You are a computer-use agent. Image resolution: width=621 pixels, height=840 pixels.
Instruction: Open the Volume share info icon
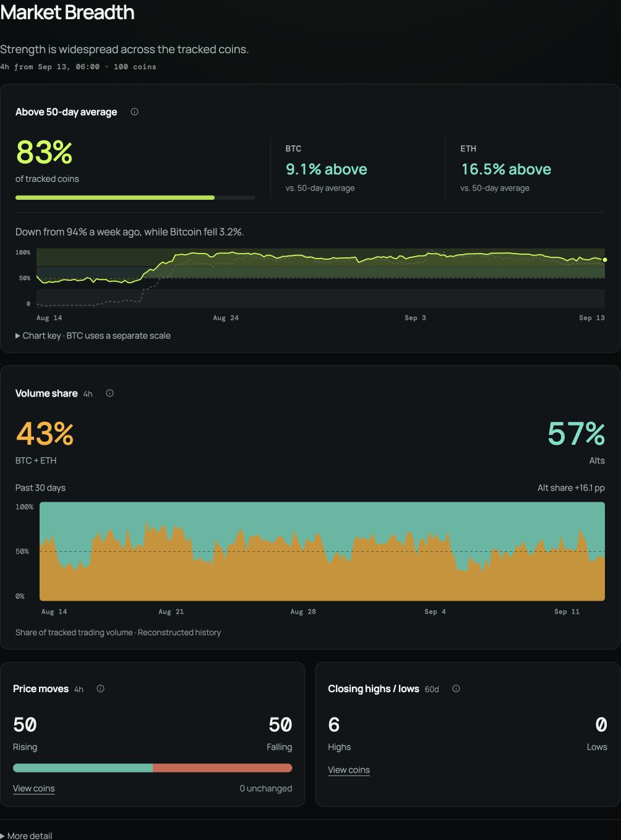coord(109,393)
